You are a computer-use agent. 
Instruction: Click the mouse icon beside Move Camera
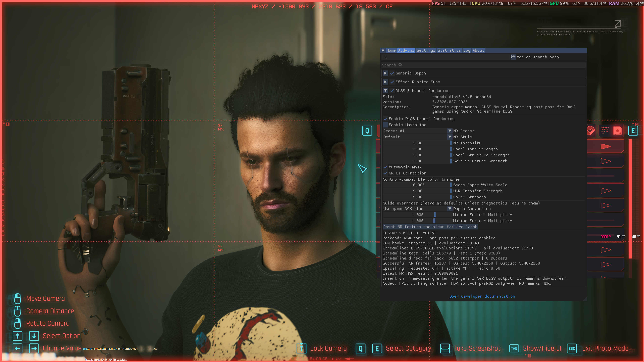coord(17,298)
